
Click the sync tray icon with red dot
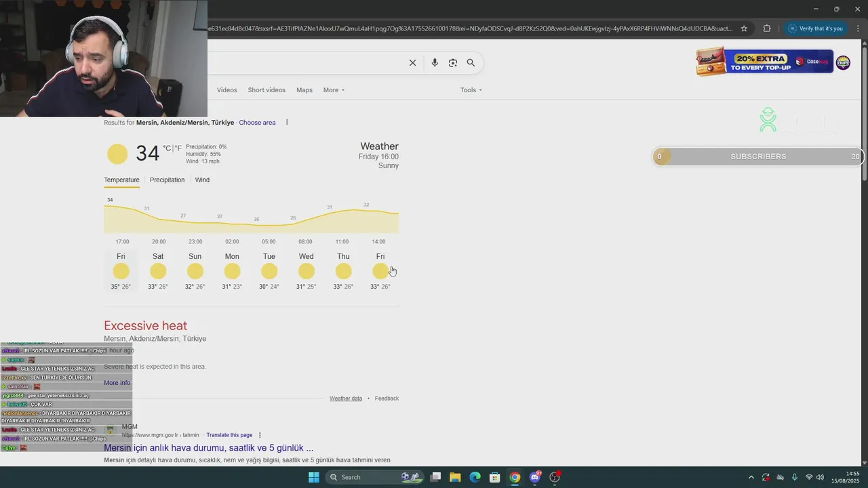tap(766, 477)
